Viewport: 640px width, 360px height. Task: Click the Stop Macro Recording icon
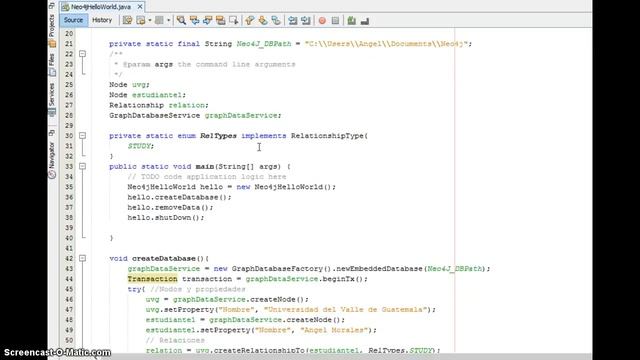[x=335, y=20]
